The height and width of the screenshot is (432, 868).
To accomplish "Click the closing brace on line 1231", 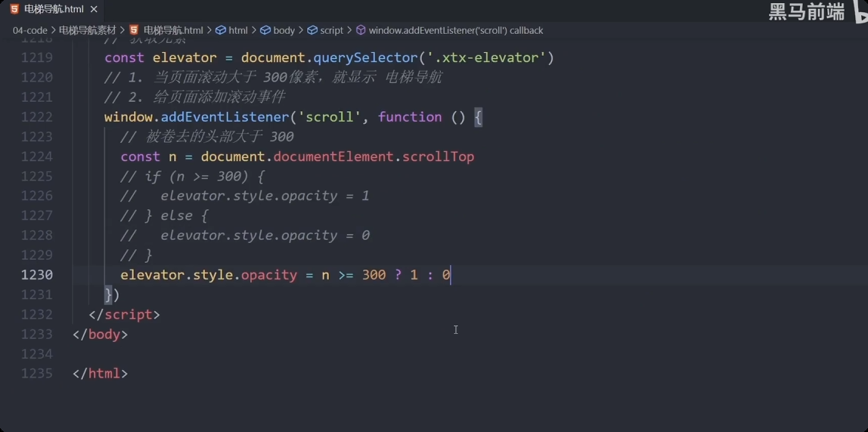I will pos(109,295).
